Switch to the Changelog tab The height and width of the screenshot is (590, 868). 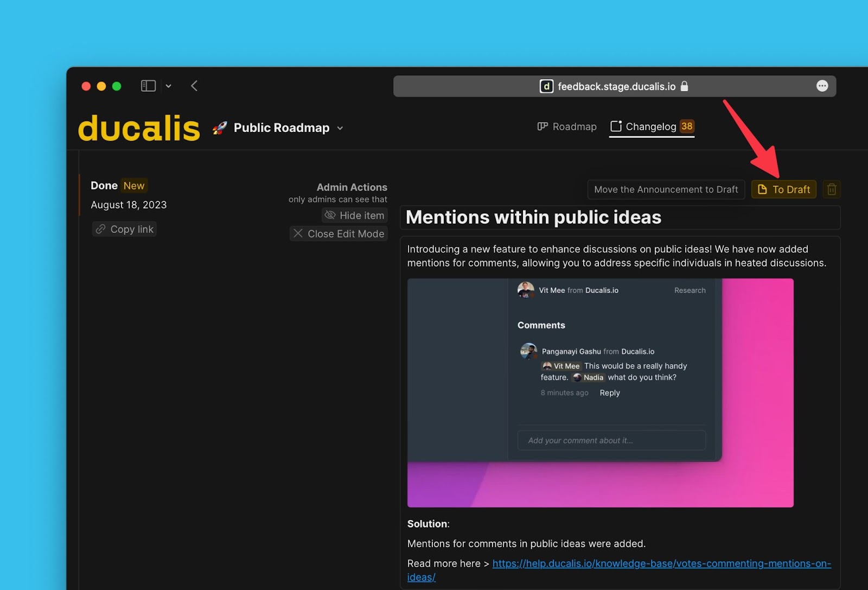[x=651, y=126]
